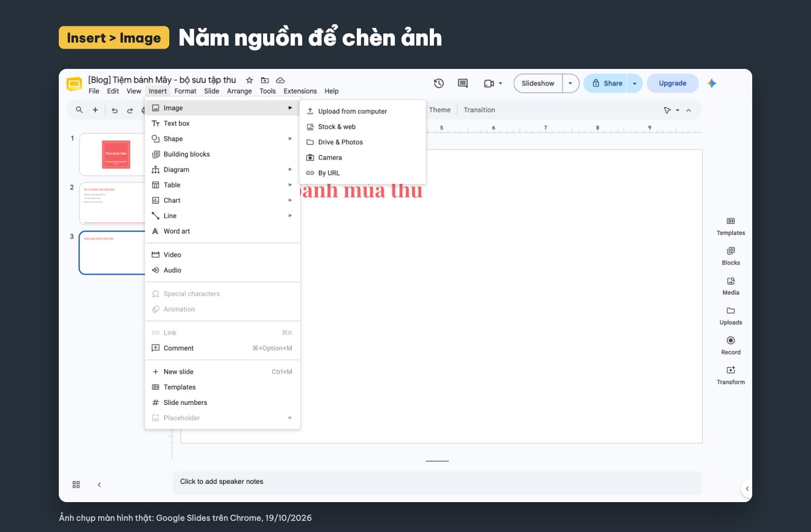This screenshot has height=532, width=811.
Task: Click to add speaker notes field
Action: [x=437, y=482]
